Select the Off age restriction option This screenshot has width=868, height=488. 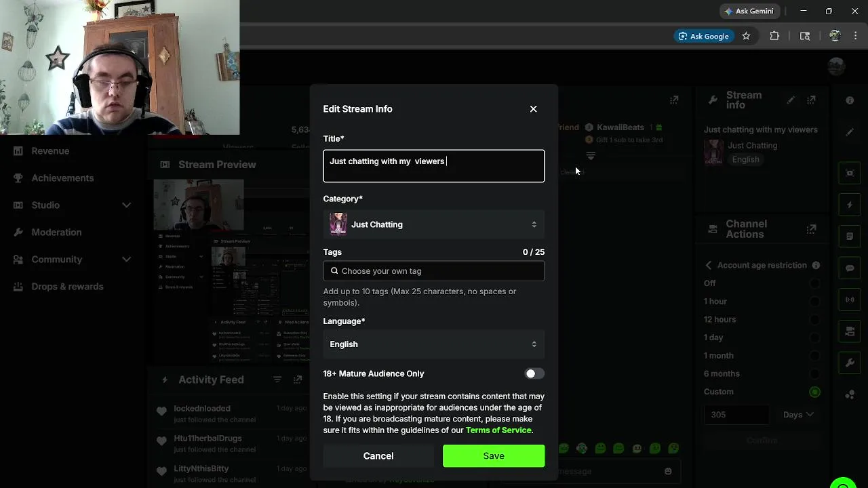[814, 283]
